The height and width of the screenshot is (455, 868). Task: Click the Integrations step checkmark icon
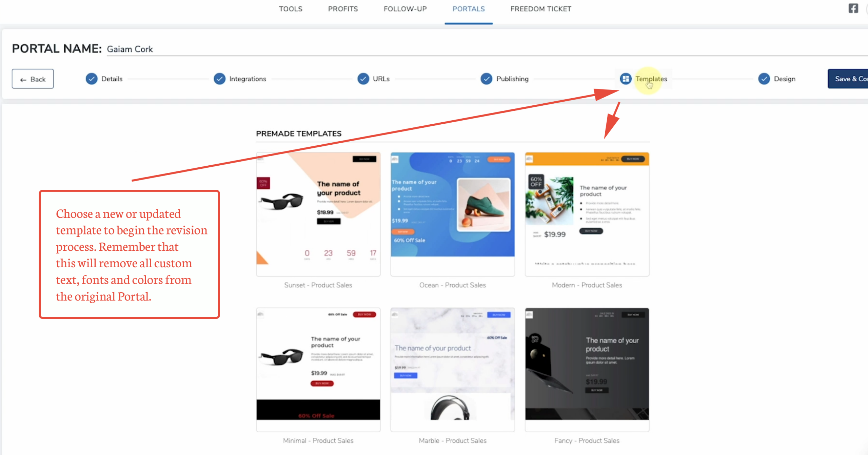coord(219,79)
